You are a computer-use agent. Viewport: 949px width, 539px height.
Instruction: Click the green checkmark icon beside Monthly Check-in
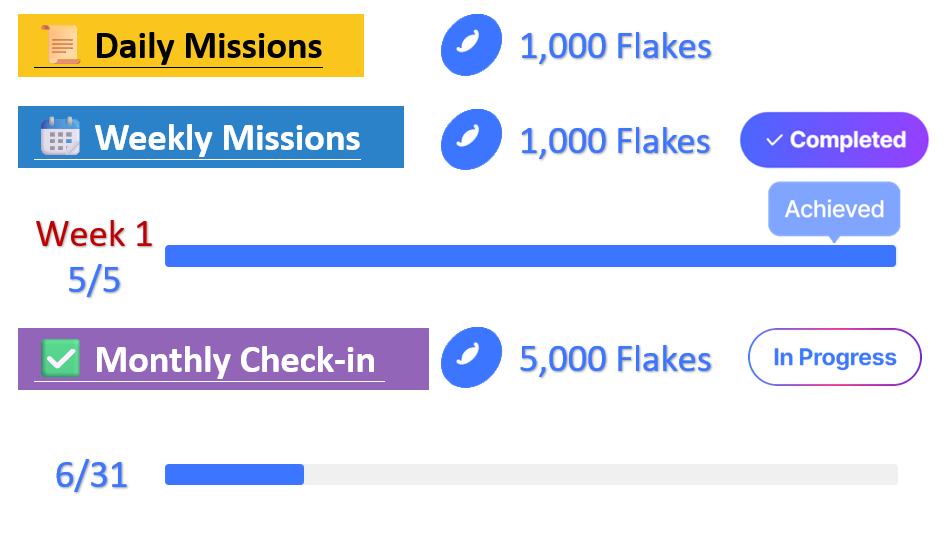(x=62, y=358)
